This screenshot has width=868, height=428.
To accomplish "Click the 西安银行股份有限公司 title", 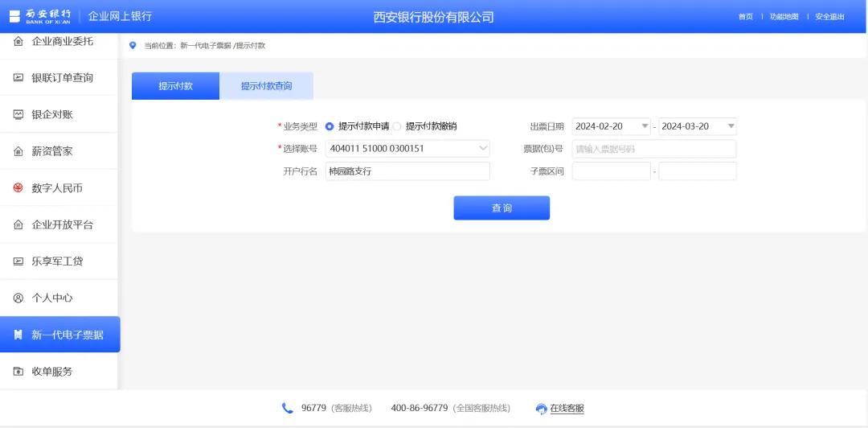I will point(433,17).
